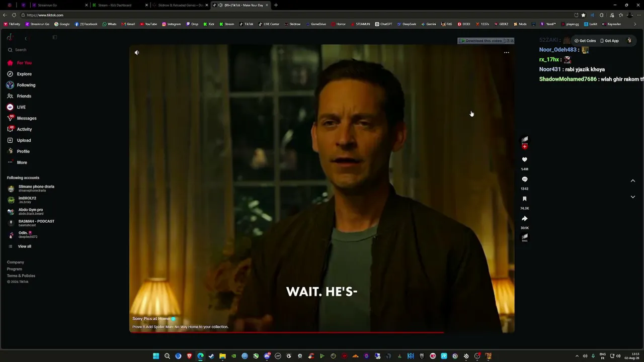Viewport: 644px width, 362px height.
Task: Open BASMAH - PODCAST account
Action: pyautogui.click(x=31, y=223)
